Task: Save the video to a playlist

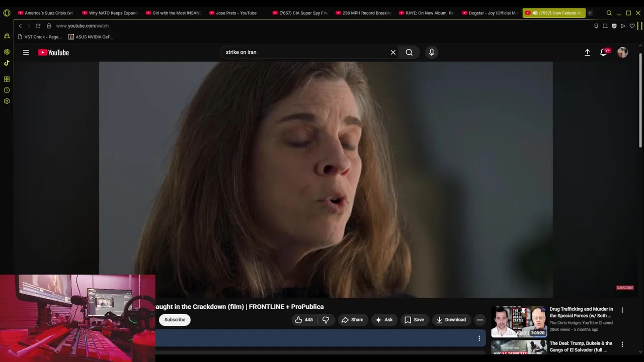Action: (414, 320)
